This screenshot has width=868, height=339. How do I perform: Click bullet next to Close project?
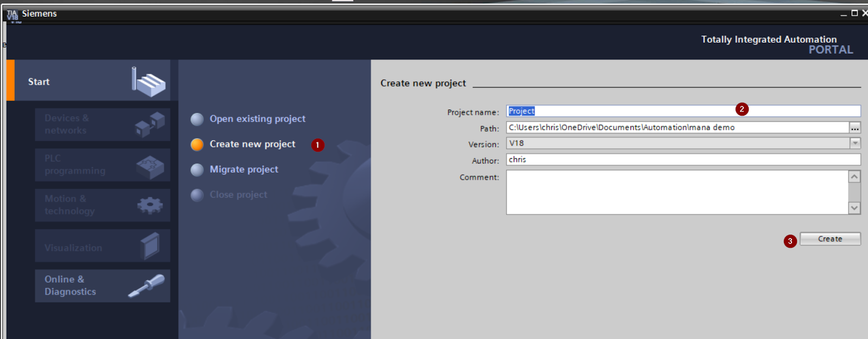click(x=197, y=195)
